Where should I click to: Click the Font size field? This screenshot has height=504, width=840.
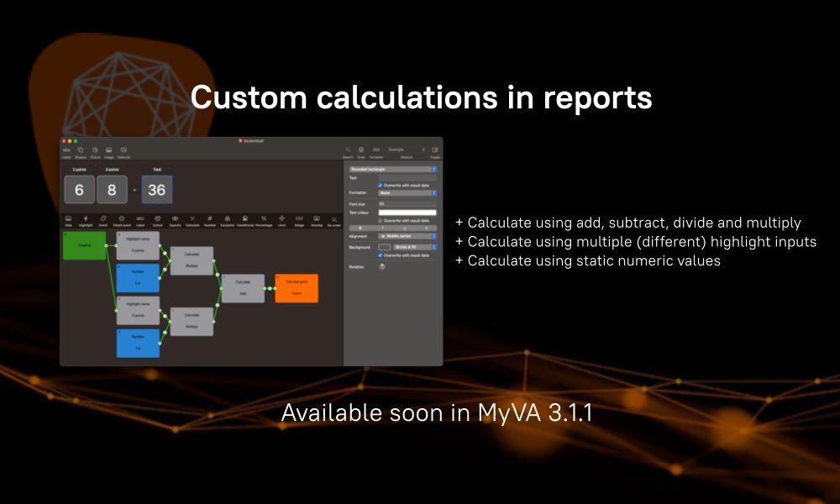point(407,204)
